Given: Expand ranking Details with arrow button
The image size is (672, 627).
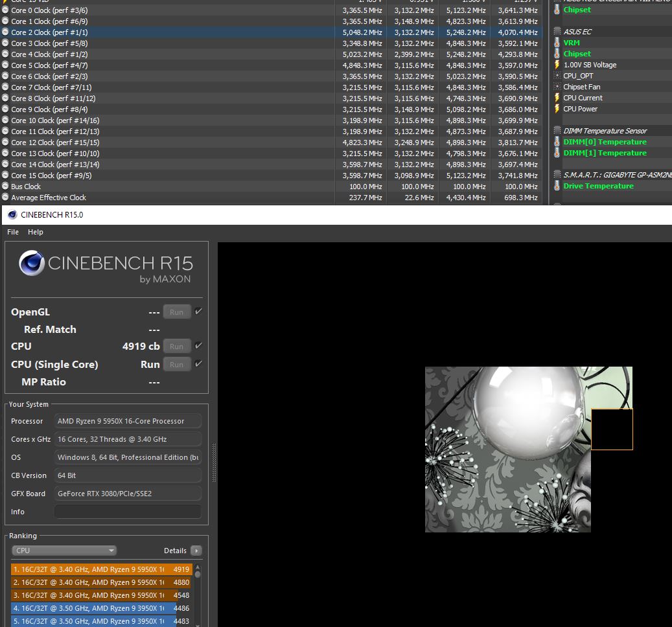Looking at the screenshot, I should click(196, 551).
